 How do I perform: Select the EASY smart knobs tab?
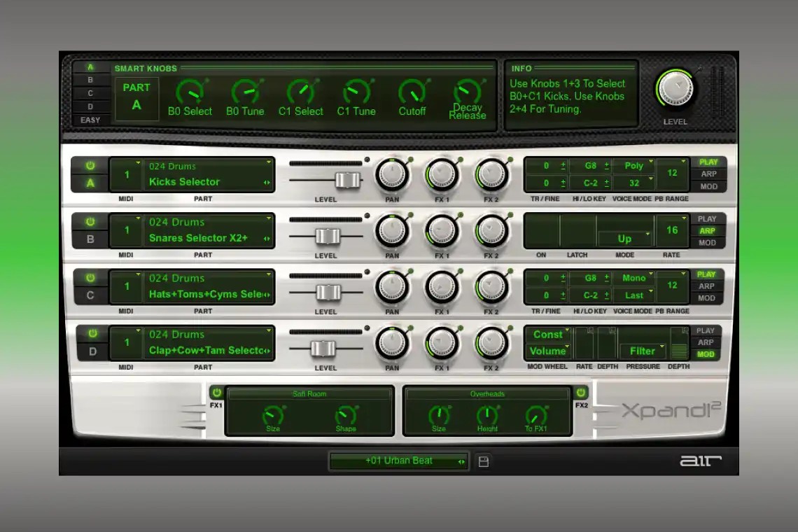pyautogui.click(x=90, y=120)
